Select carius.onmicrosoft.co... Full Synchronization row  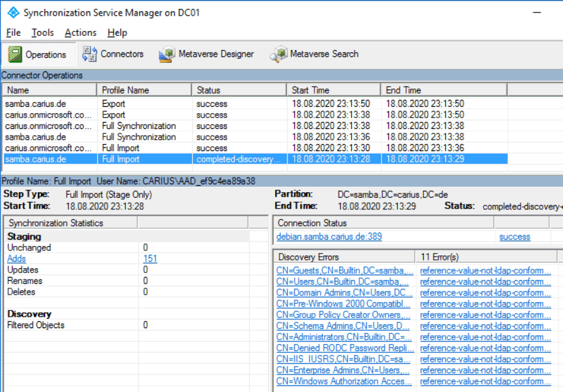(x=256, y=126)
